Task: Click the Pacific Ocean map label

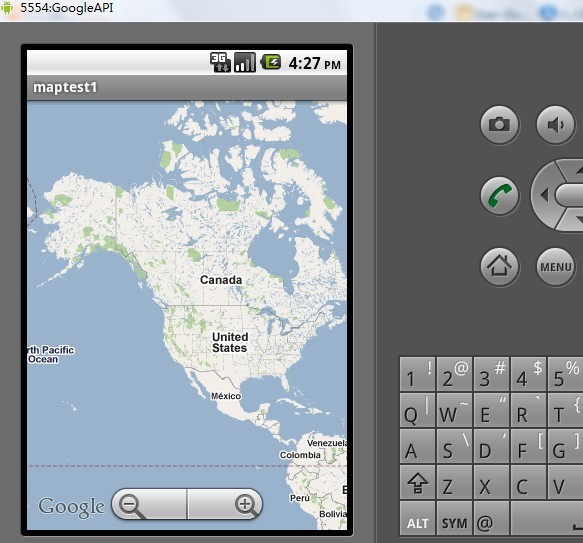Action: coord(51,354)
